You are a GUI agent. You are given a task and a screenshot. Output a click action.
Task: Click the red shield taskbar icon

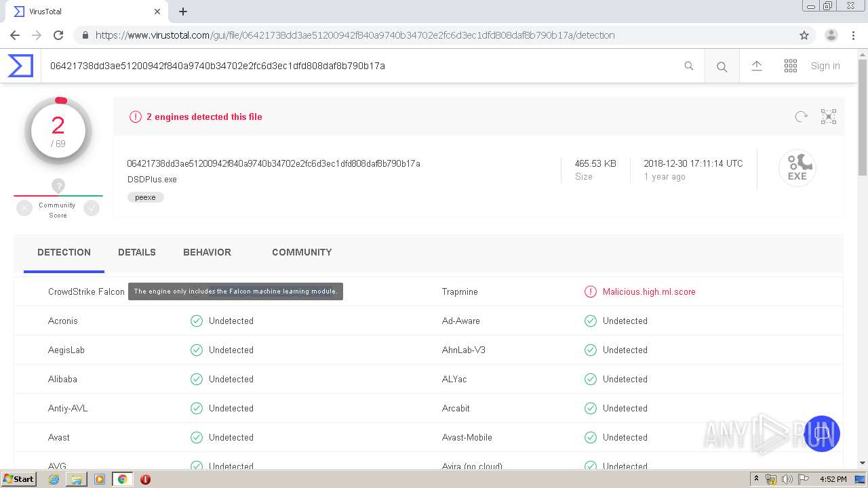tap(145, 479)
